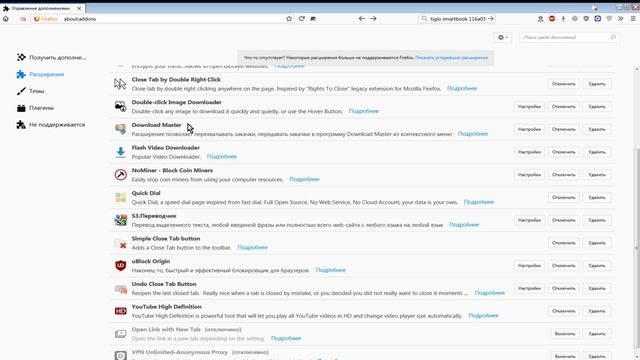Open the Подробнее link for NoMiner
Screen dimensions: 640x360
coord(304,179)
